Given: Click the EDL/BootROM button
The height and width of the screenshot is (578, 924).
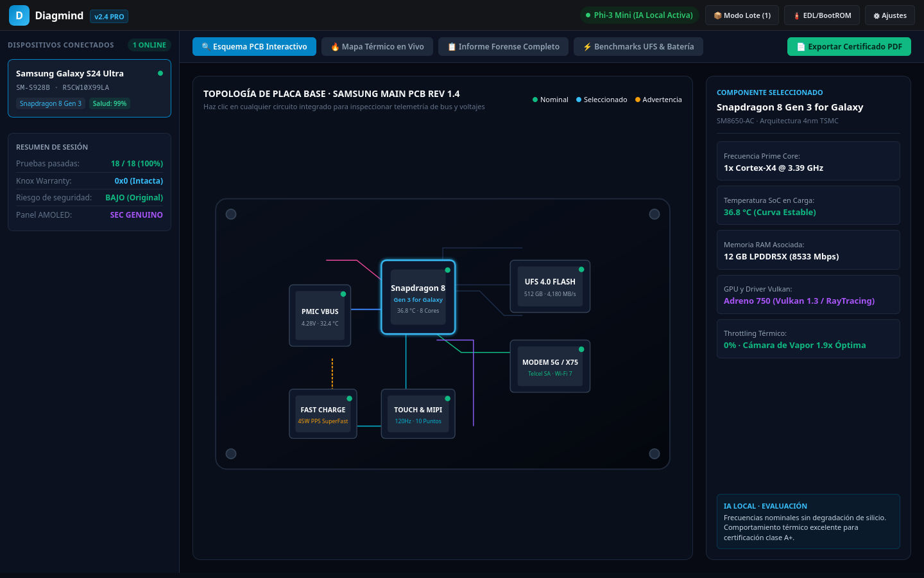Looking at the screenshot, I should coord(822,15).
